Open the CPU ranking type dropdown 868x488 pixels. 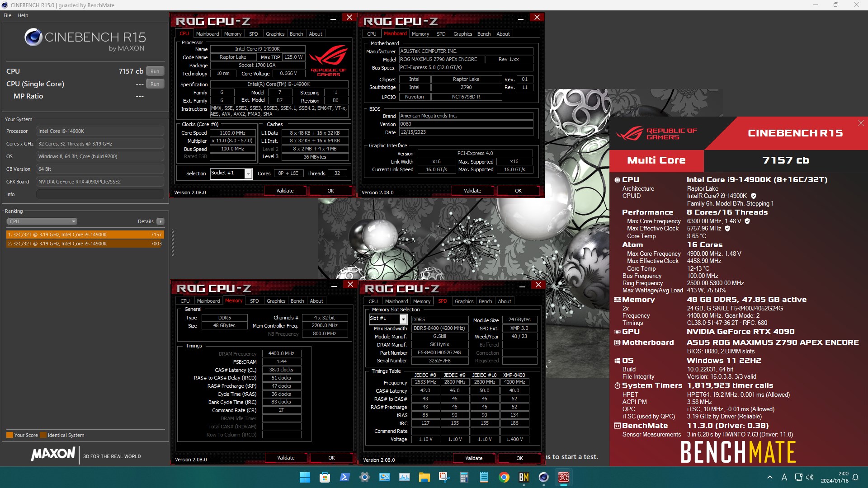point(42,221)
